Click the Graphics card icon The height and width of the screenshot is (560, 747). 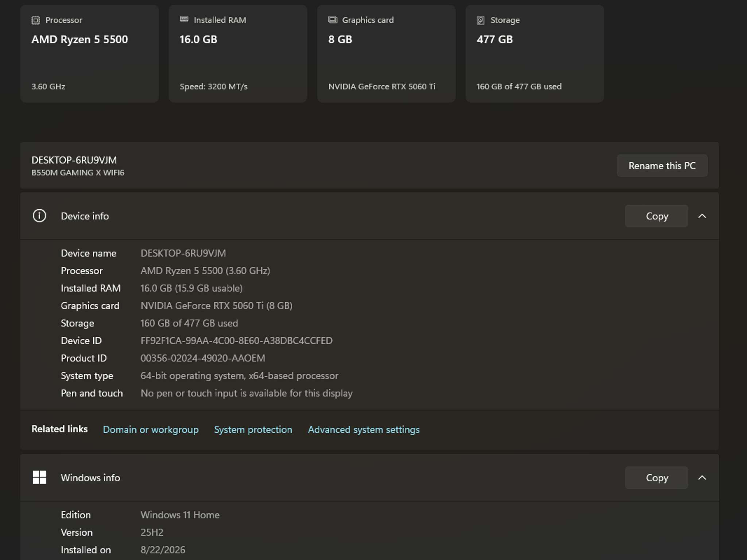click(333, 20)
